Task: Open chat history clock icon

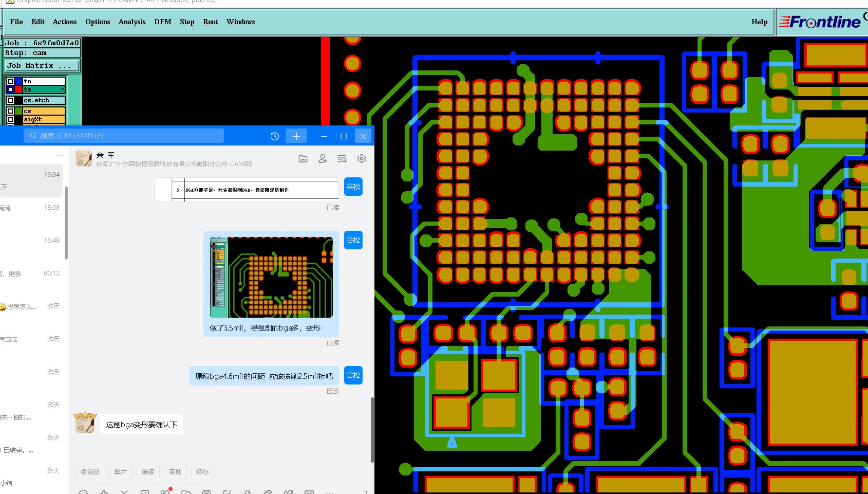Action: (275, 136)
